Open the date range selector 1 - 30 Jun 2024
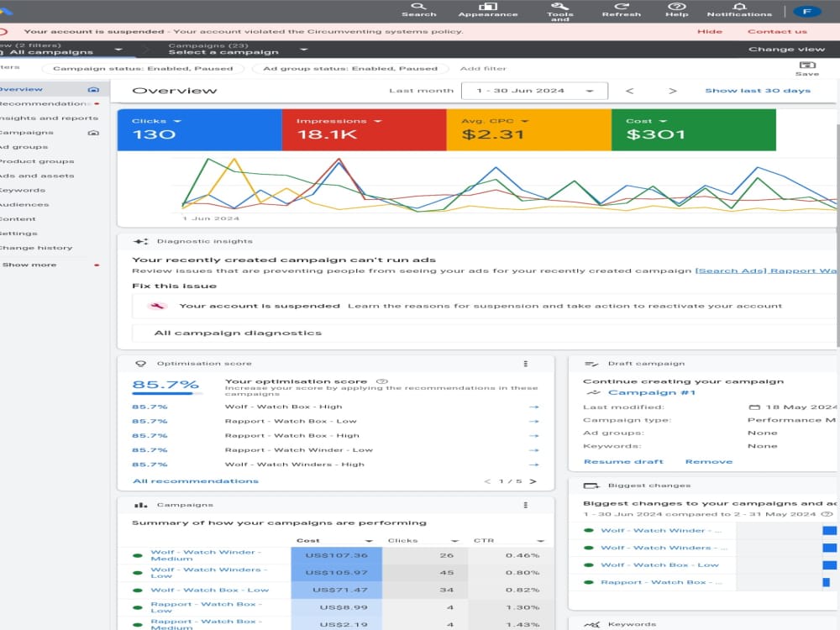Viewport: 840px width, 630px height. coord(534,91)
